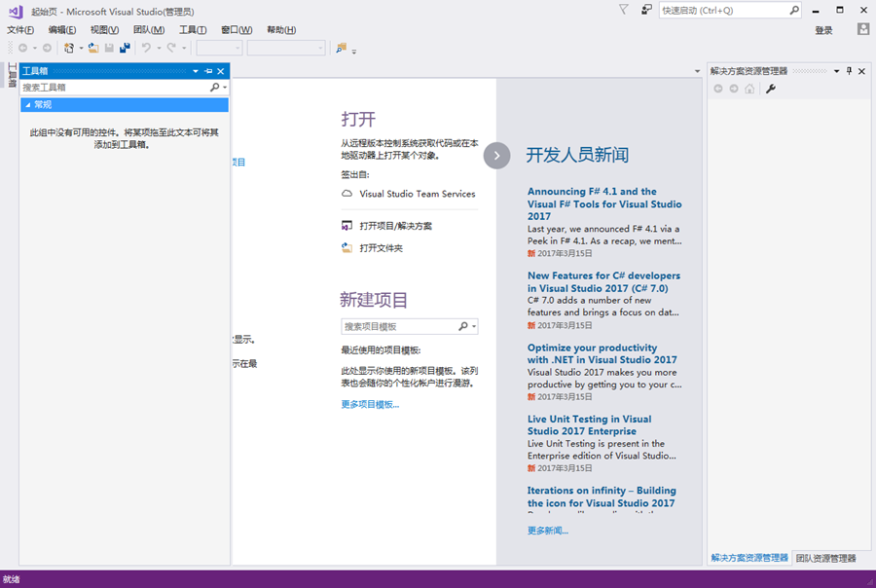Click 打开项目/解决方案 link
Image resolution: width=876 pixels, height=588 pixels.
[x=395, y=226]
